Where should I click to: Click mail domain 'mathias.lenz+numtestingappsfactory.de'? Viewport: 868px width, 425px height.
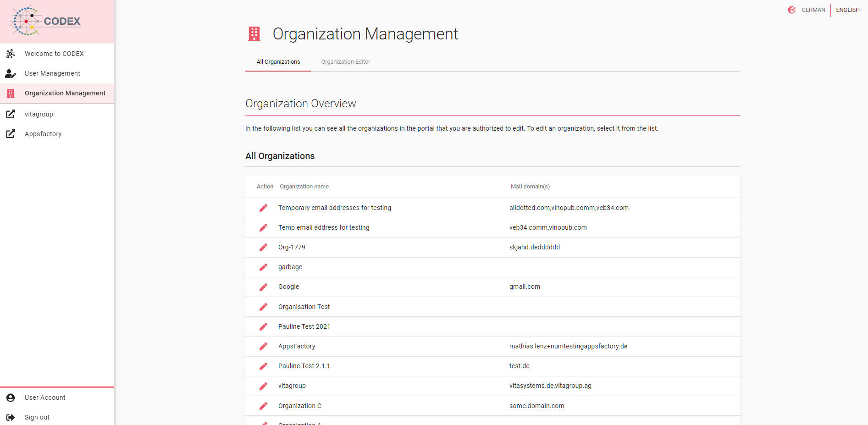pos(568,346)
